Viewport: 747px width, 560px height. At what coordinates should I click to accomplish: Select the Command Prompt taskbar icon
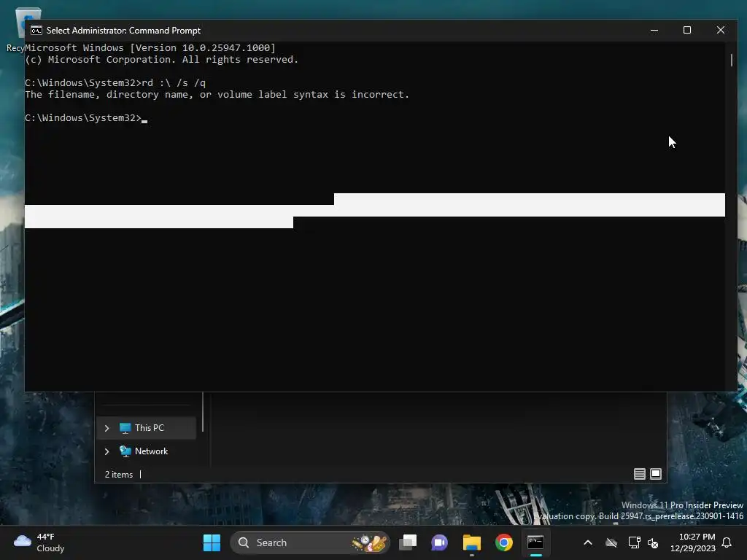click(535, 542)
